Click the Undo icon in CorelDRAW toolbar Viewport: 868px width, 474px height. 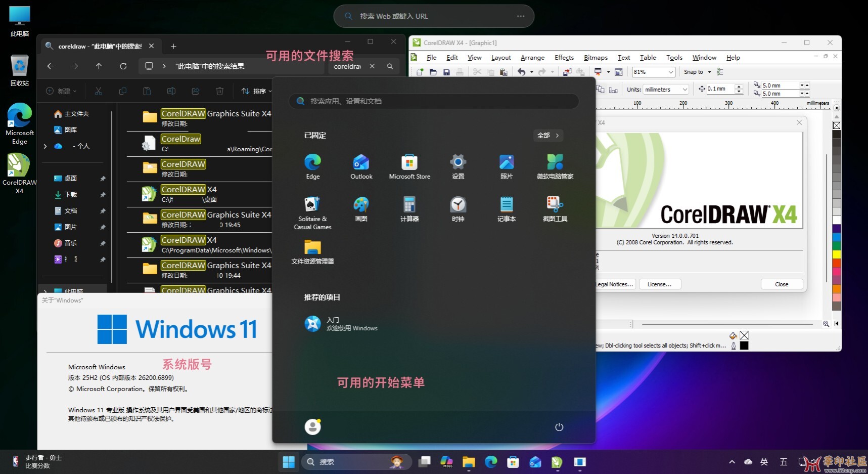(522, 72)
